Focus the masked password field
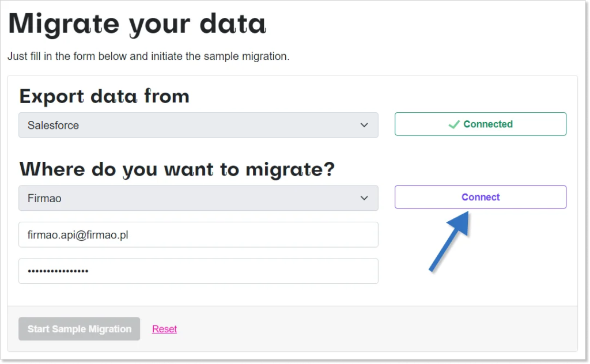Image resolution: width=590 pixels, height=364 pixels. pyautogui.click(x=198, y=271)
